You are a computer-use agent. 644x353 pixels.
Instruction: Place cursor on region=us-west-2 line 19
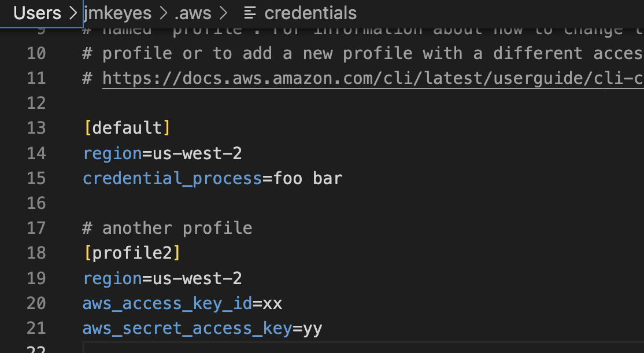(x=162, y=278)
